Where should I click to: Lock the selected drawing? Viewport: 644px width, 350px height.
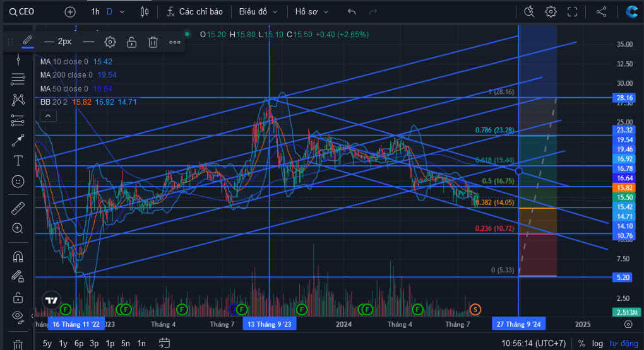[x=131, y=42]
